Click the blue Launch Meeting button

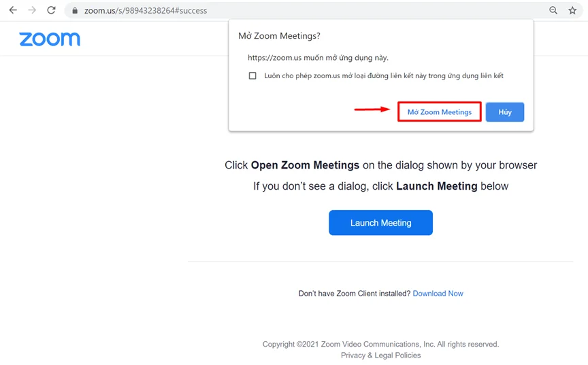(380, 223)
